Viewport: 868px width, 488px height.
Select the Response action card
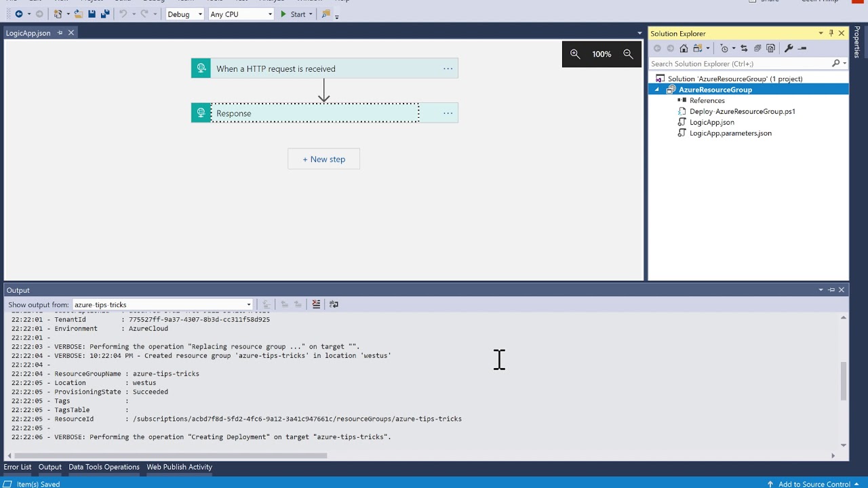click(324, 113)
